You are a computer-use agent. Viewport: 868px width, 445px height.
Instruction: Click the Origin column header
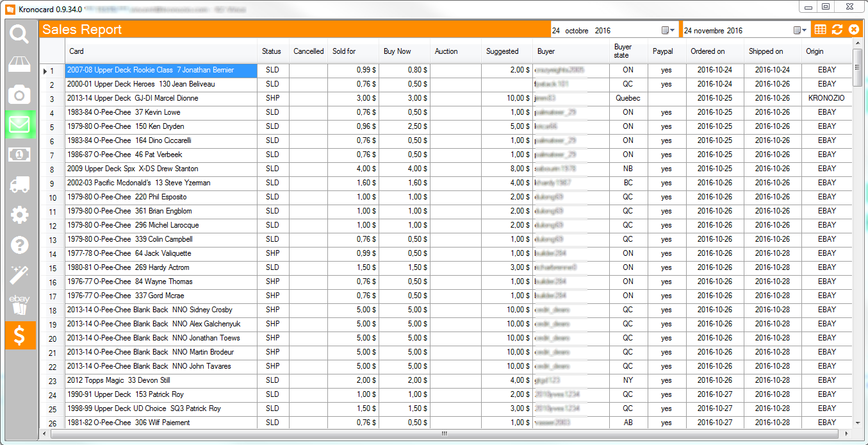pyautogui.click(x=827, y=51)
